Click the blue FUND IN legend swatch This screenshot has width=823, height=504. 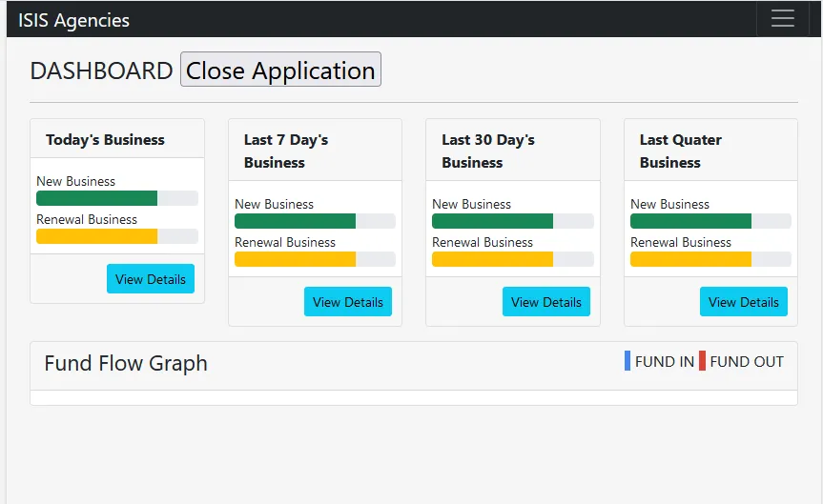click(628, 361)
